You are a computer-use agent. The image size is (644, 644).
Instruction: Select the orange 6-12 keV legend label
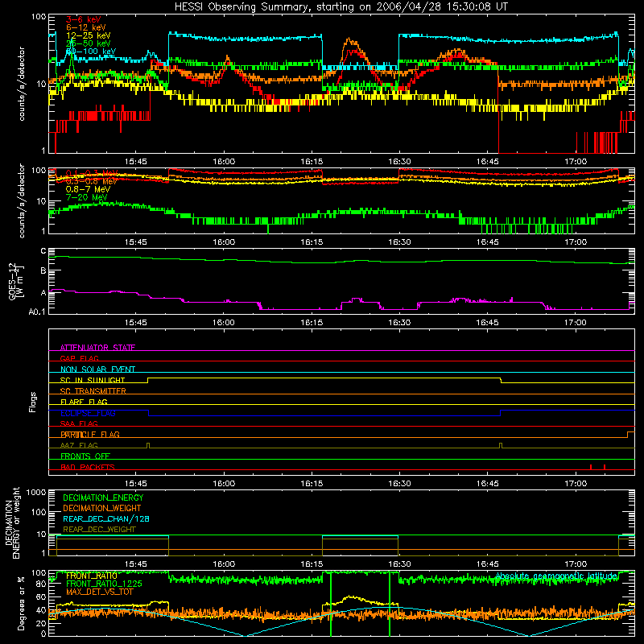(x=85, y=27)
